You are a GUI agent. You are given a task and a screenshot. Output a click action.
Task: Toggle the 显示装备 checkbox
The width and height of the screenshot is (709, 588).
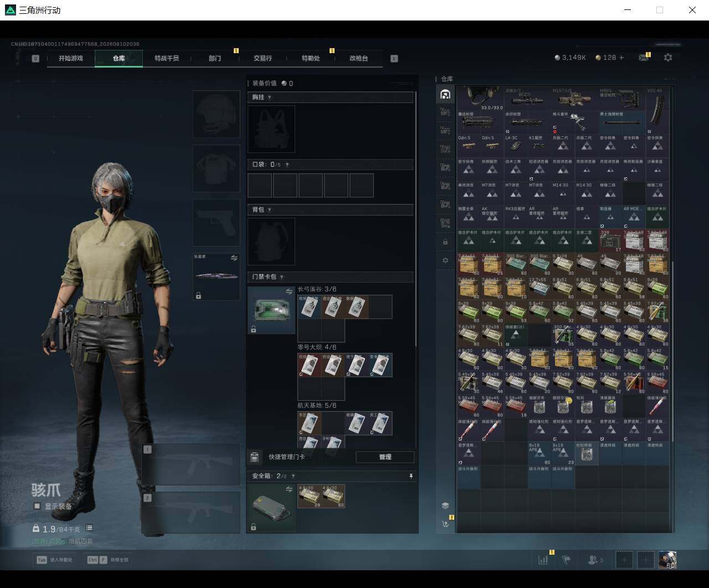coord(37,506)
